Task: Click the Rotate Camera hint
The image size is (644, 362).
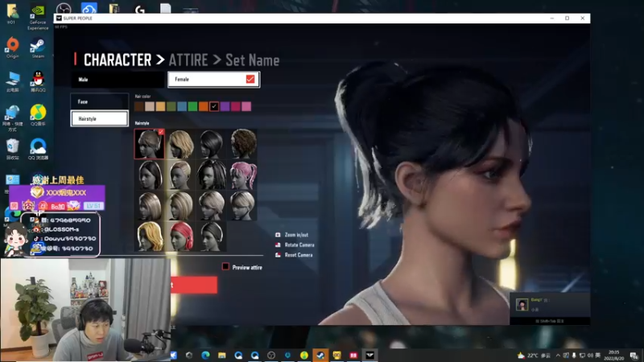Action: coord(295,245)
